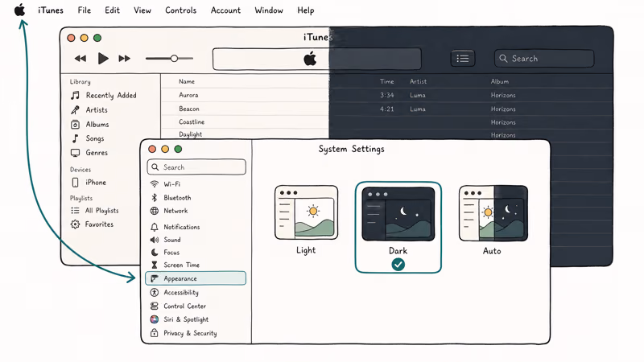Open the Help menu

(306, 10)
